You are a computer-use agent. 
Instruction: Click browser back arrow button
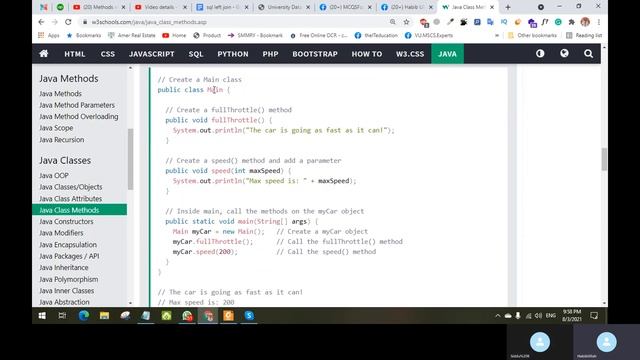pyautogui.click(x=41, y=22)
